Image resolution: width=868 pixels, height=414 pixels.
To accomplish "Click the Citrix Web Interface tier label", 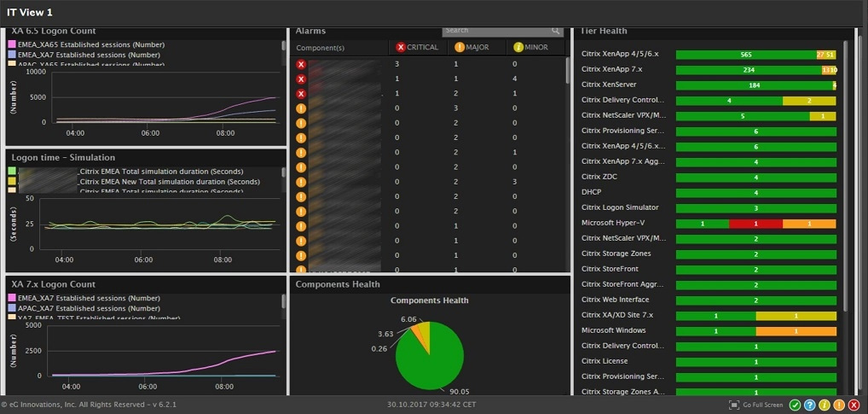I will pyautogui.click(x=615, y=300).
